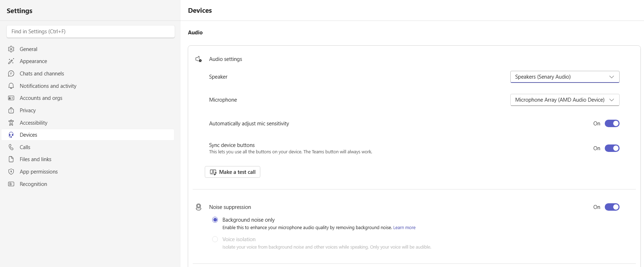Click the Automatically adjust mic sensitivity label

[x=249, y=124]
